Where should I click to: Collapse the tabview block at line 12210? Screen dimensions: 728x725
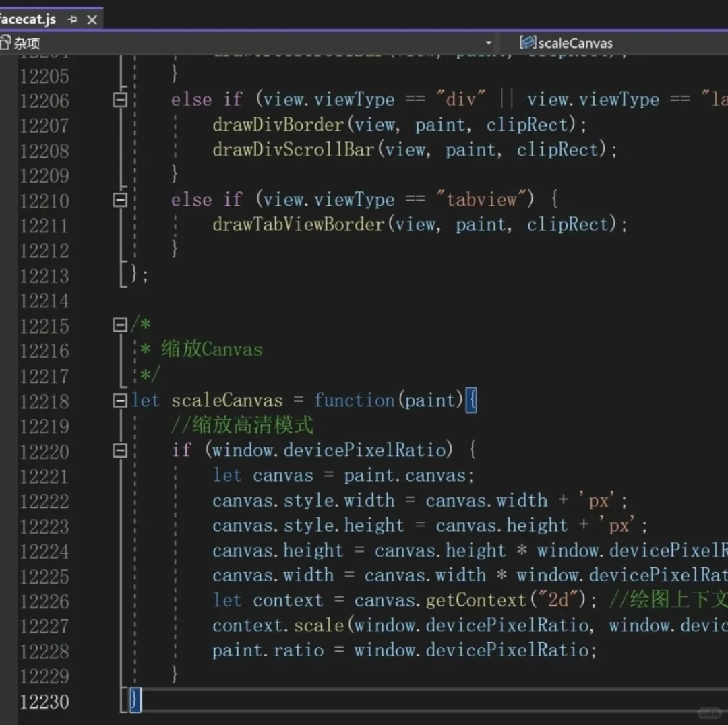tap(120, 199)
